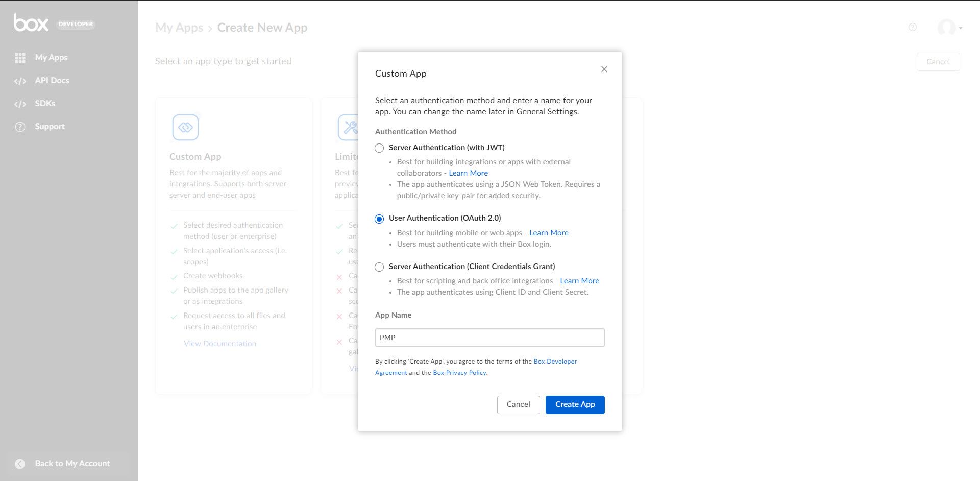Click the API Docs code icon
The width and height of the screenshot is (980, 481).
click(20, 81)
